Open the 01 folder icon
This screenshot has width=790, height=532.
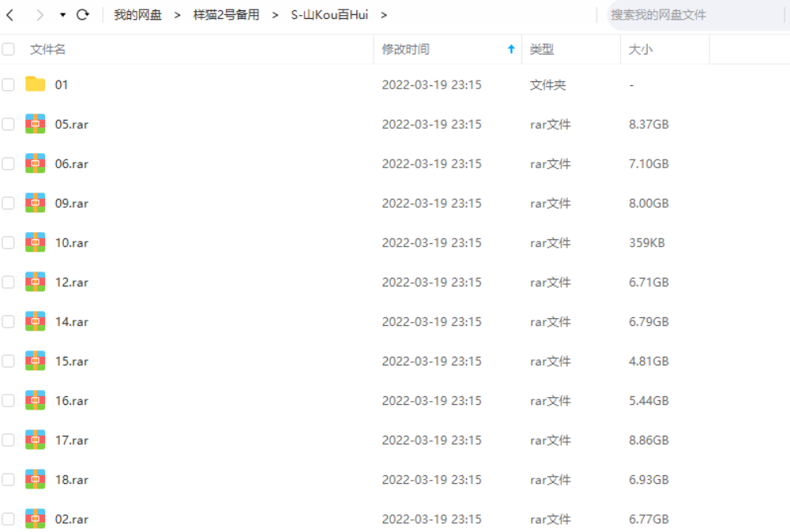pyautogui.click(x=35, y=84)
